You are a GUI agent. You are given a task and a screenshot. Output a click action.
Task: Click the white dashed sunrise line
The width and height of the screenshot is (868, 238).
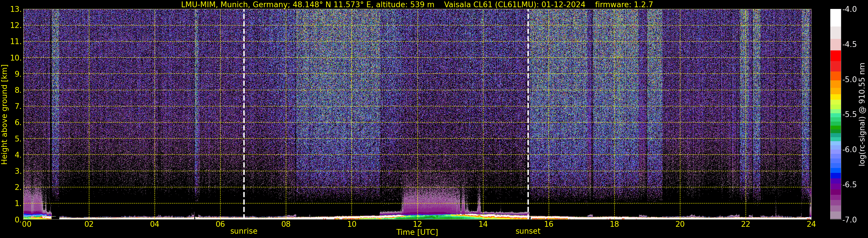244,101
